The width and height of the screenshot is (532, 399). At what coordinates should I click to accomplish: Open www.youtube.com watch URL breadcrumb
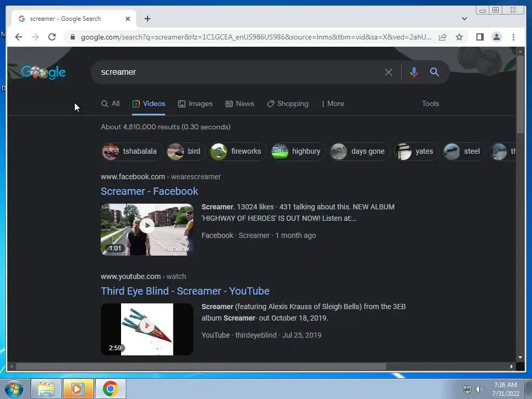[143, 276]
